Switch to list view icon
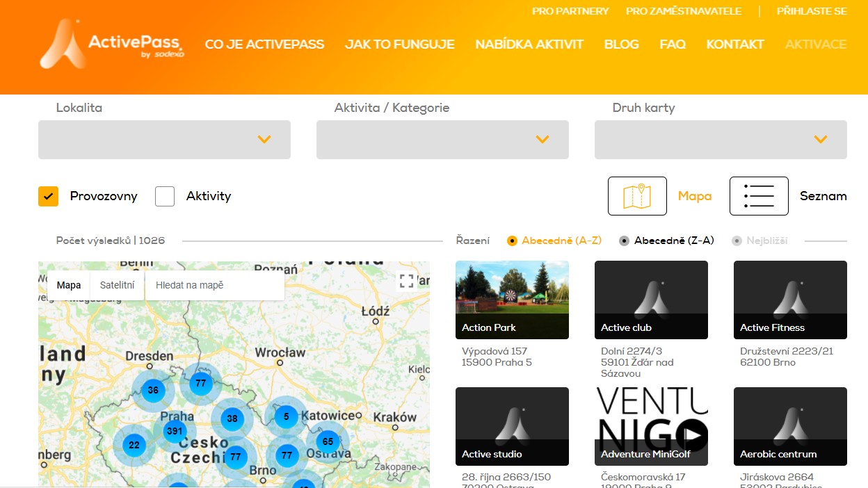Viewport: 868px width, 488px height. 758,196
